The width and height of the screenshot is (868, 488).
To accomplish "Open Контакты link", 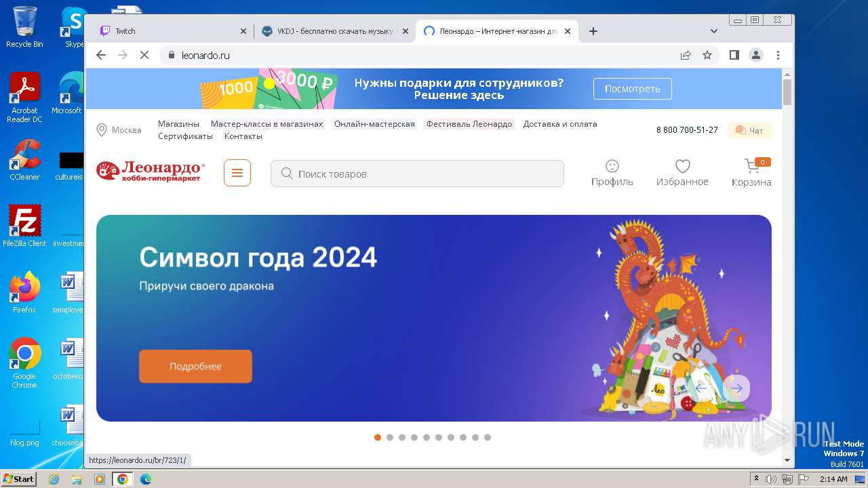I will [243, 136].
